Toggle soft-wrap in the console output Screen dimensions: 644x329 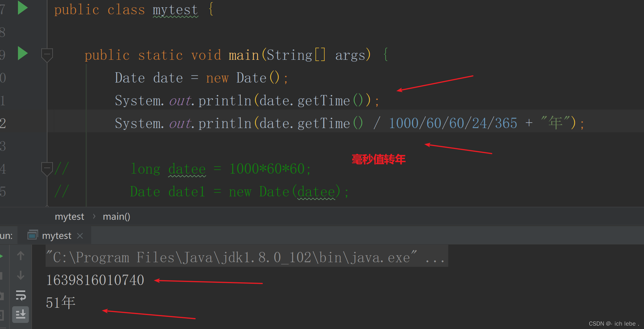click(x=21, y=295)
